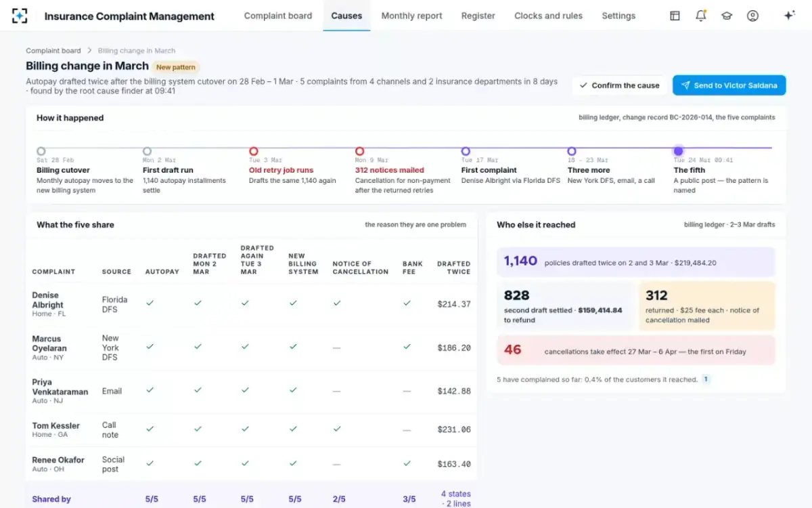This screenshot has width=812, height=508.
Task: Click the $163.40 amount
Action: point(454,464)
